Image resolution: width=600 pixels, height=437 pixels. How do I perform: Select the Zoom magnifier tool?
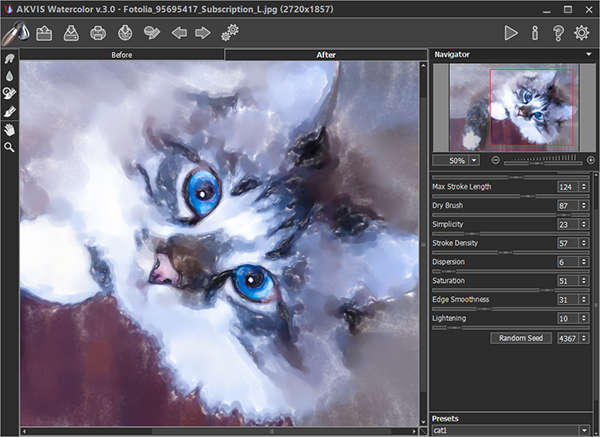tap(10, 147)
